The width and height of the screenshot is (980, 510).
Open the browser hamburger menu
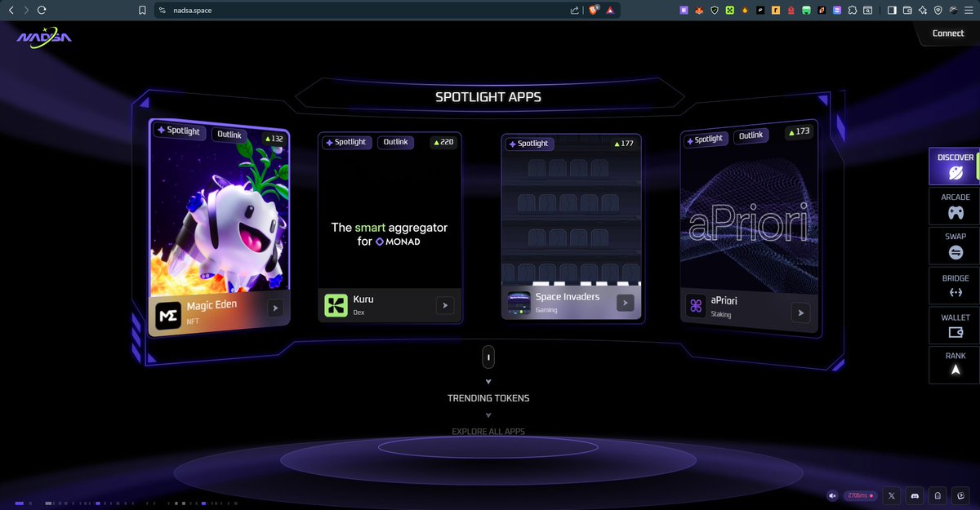[x=969, y=11]
